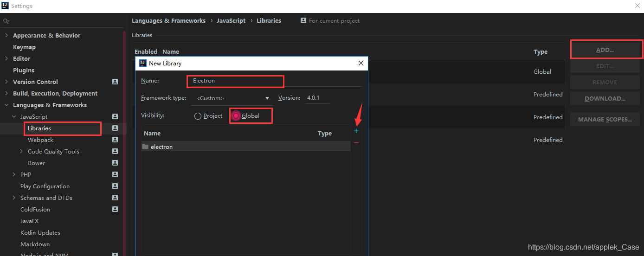This screenshot has width=644, height=256.
Task: Click the DOWNLOAD... button
Action: coord(605,98)
